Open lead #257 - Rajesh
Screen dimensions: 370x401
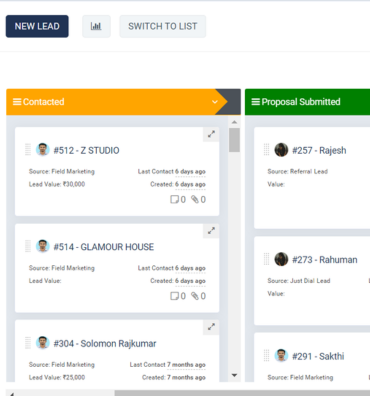319,150
